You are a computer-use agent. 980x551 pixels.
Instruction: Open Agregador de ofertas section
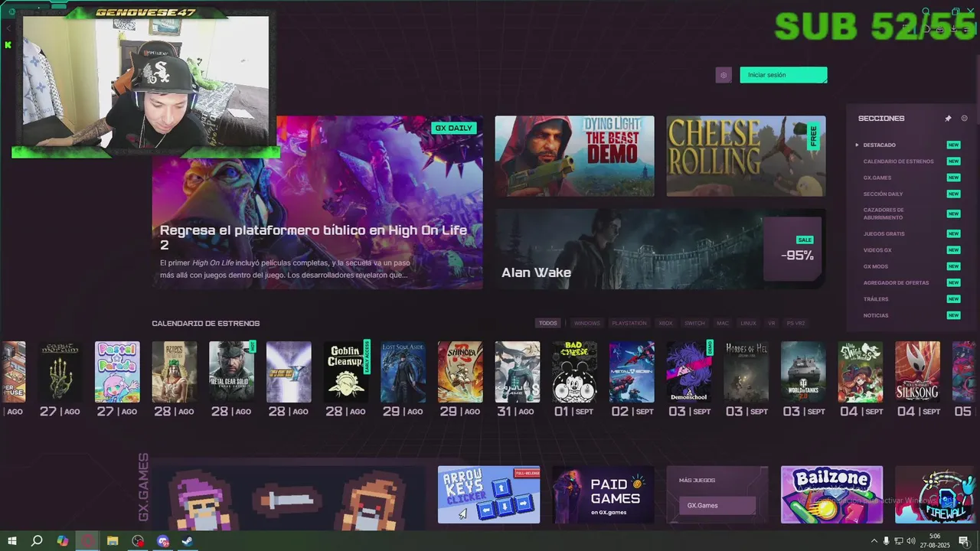(896, 282)
